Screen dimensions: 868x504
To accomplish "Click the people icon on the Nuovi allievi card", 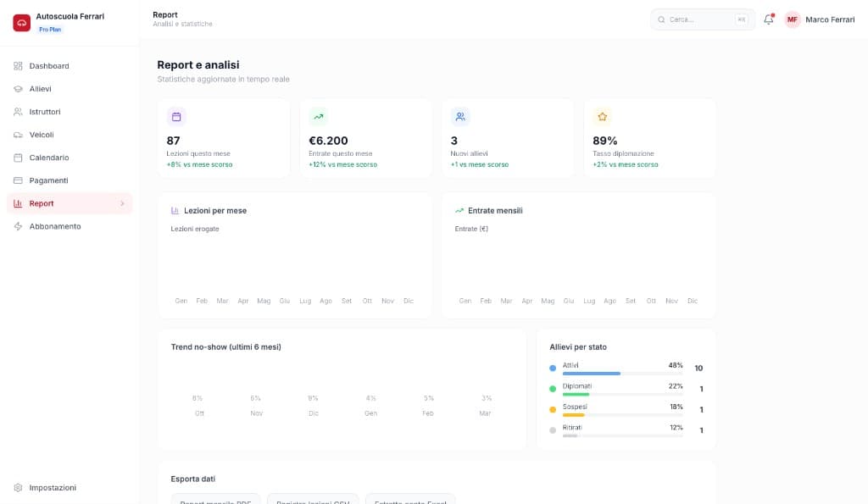I will coord(460,117).
